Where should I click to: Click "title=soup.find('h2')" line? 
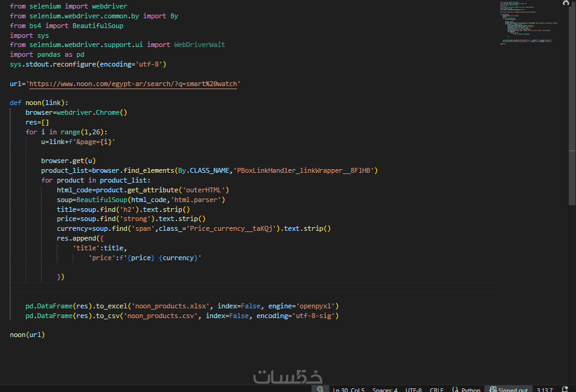tap(123, 209)
